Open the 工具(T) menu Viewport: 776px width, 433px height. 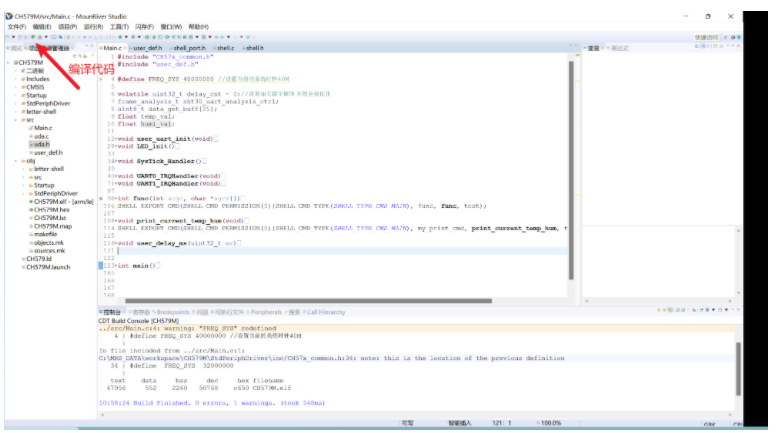(x=119, y=27)
